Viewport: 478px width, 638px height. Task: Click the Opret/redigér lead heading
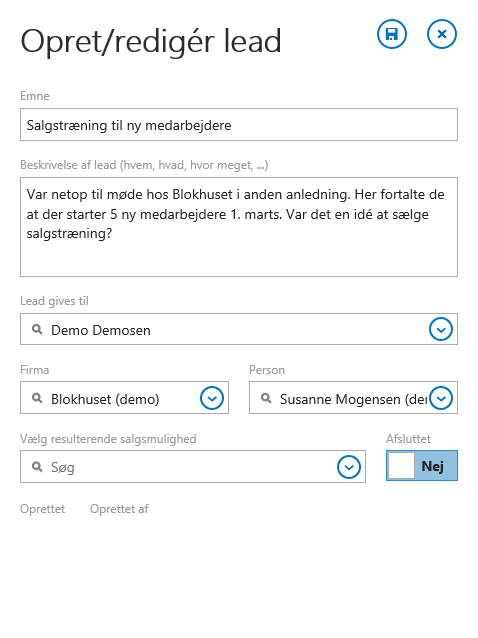pyautogui.click(x=151, y=42)
